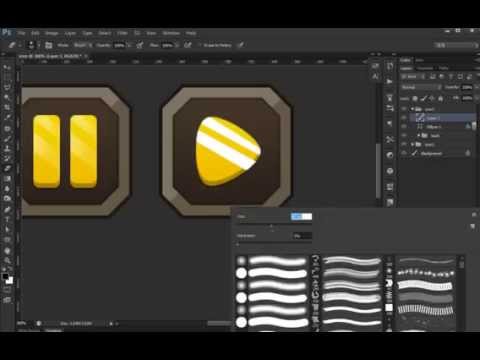Viewport: 480px width, 360px height.
Task: Click the Hardness value field
Action: pos(302,236)
